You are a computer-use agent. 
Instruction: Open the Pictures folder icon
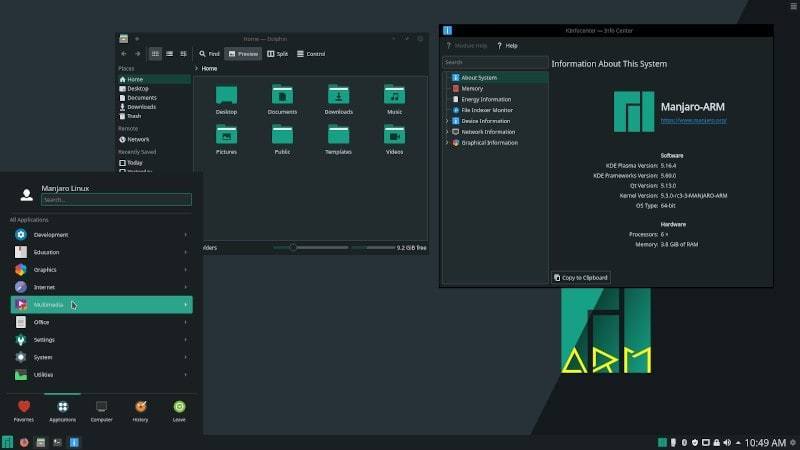(x=226, y=135)
